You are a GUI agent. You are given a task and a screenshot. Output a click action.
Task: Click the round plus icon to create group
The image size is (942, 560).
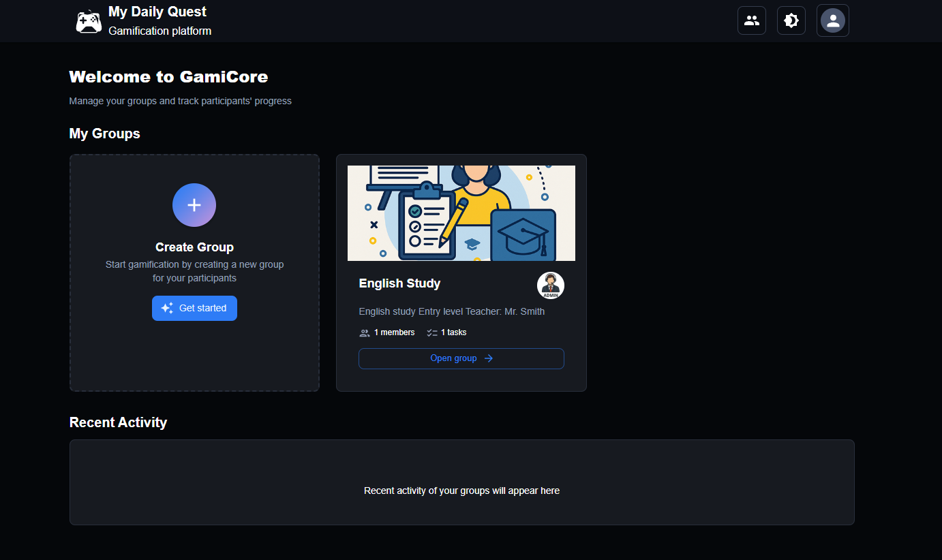(x=194, y=205)
